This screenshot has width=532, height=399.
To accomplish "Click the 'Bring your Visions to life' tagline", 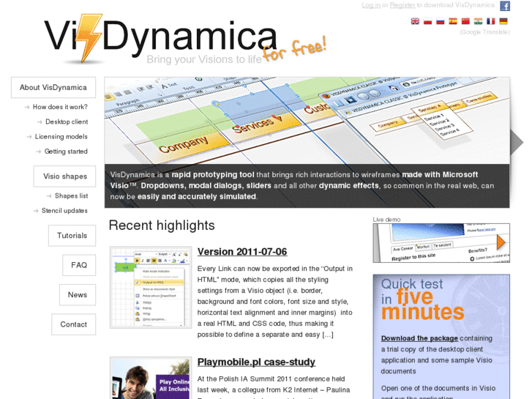I will click(x=204, y=59).
